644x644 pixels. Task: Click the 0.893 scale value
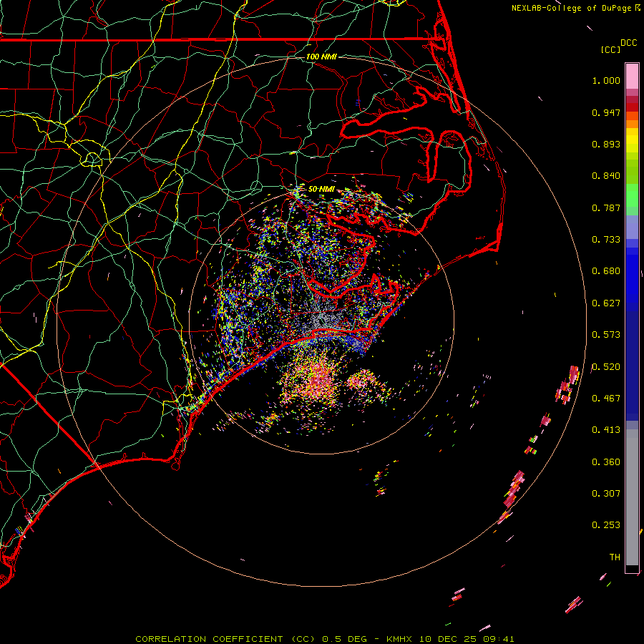coord(606,144)
